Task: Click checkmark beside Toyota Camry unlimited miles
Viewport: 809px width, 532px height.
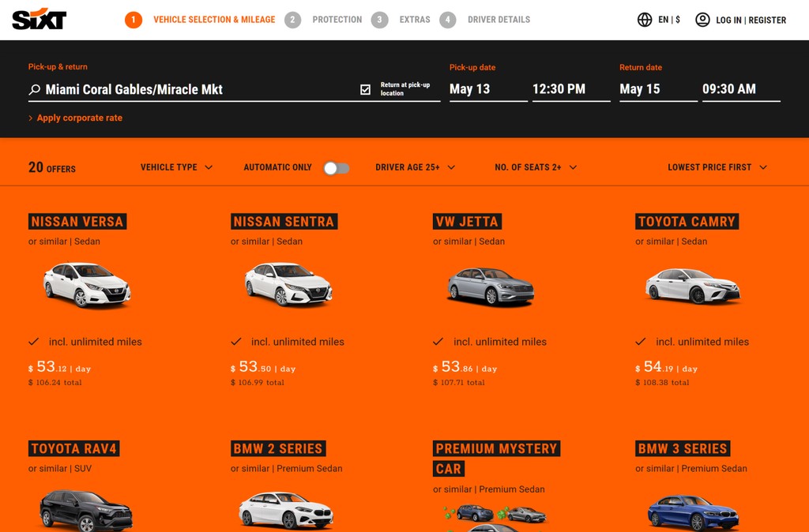Action: coord(641,341)
